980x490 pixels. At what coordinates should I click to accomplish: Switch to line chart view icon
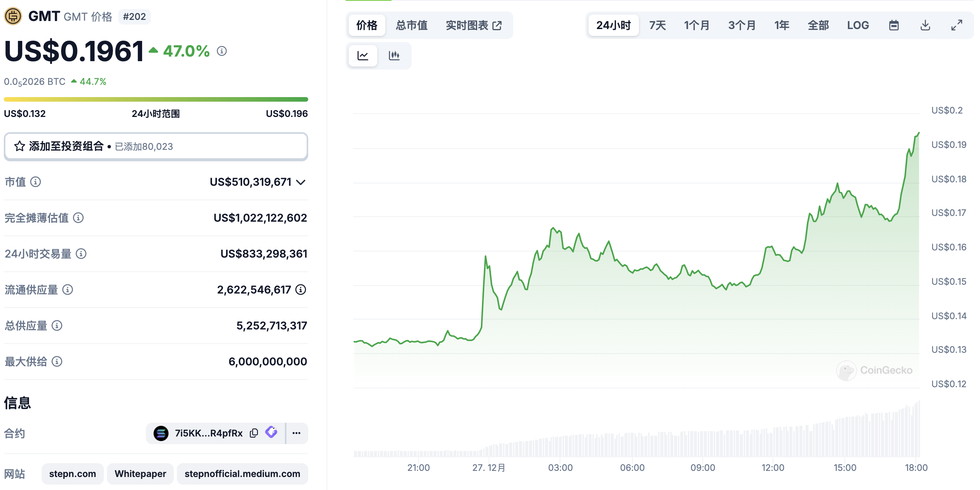pyautogui.click(x=362, y=56)
